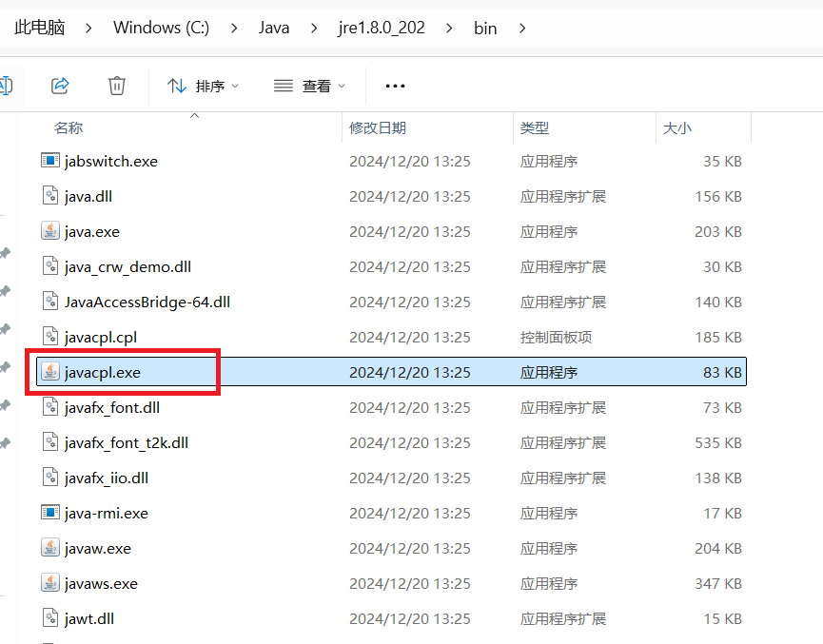Click the javaws.exe Java cup icon
The image size is (823, 644).
pyautogui.click(x=49, y=582)
